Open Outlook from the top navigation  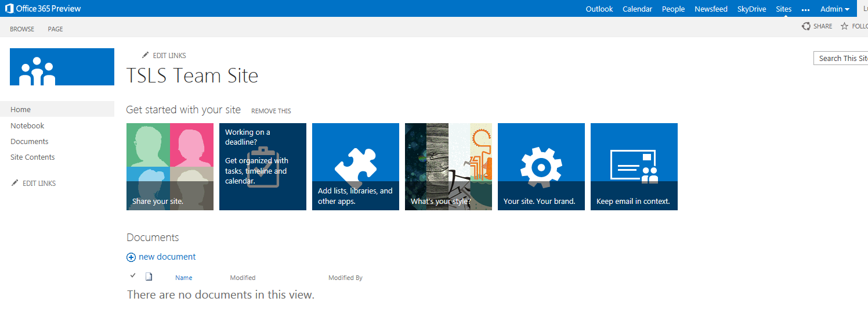[x=599, y=9]
